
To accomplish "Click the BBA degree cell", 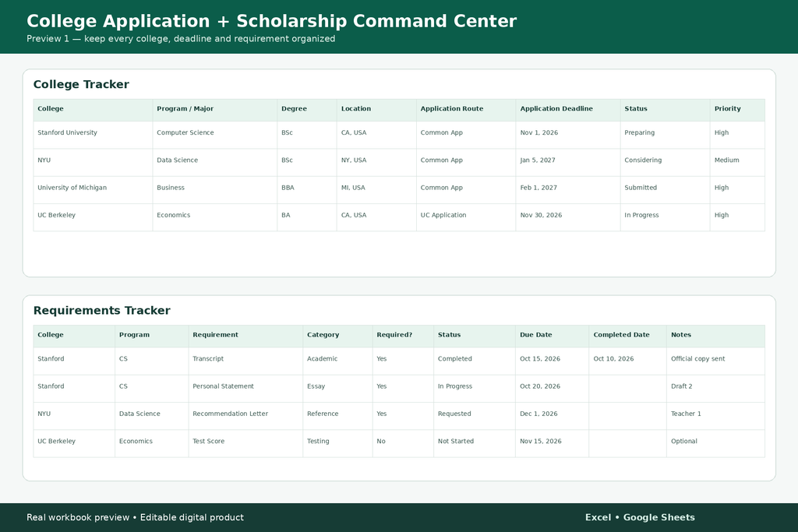I will pos(307,190).
